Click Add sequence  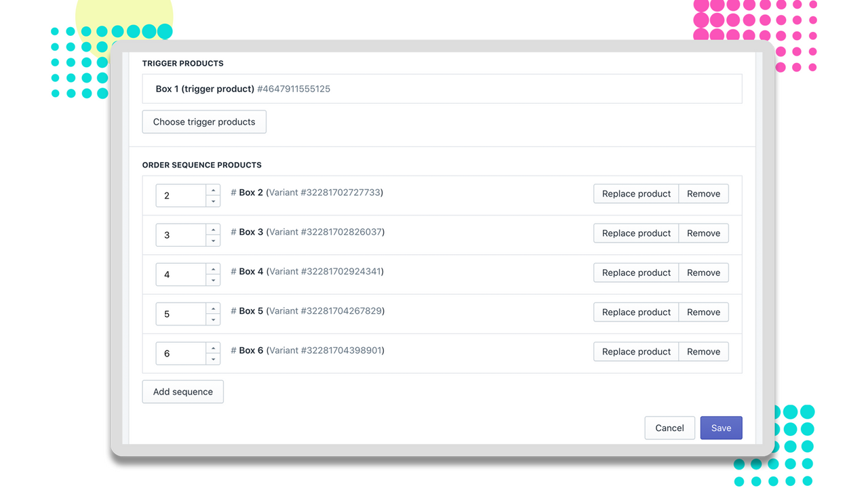coord(182,391)
